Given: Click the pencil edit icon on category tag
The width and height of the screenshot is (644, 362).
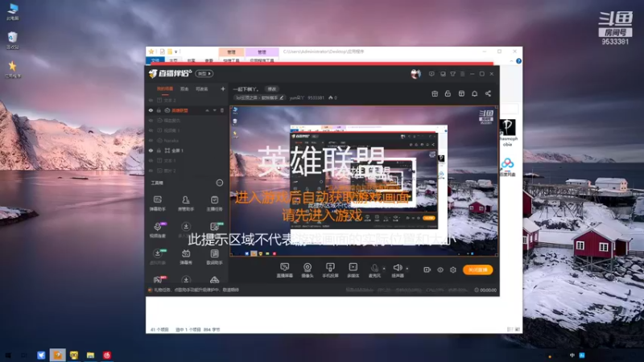Looking at the screenshot, I should 281,97.
